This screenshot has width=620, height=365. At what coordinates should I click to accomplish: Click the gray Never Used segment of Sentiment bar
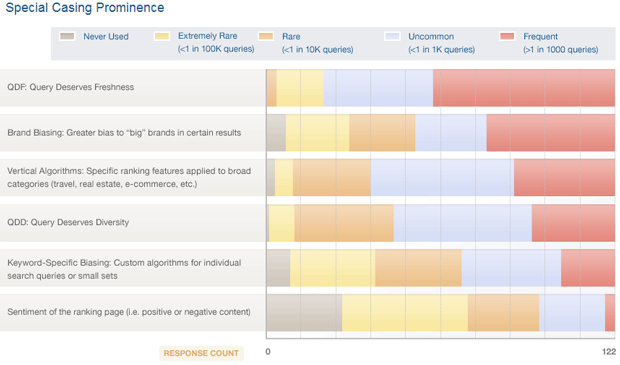[x=304, y=313]
